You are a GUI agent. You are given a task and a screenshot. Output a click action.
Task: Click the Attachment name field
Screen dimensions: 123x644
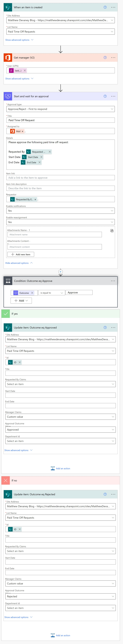55,234
